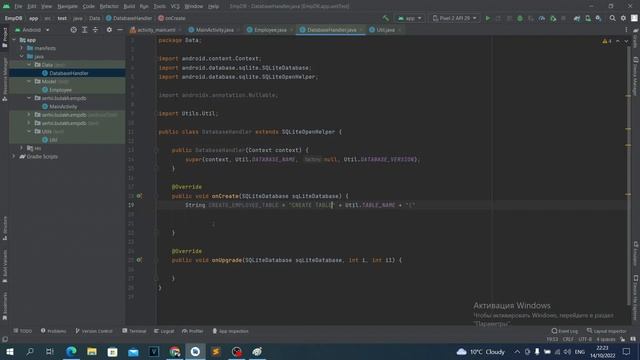Click the 10°C Cloudy weather widget

point(480,351)
